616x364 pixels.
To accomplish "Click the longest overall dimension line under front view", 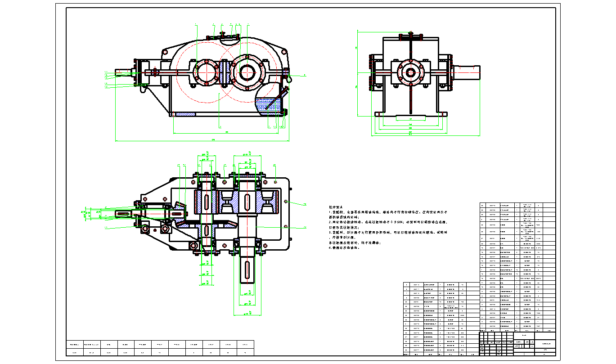I will point(202,141).
